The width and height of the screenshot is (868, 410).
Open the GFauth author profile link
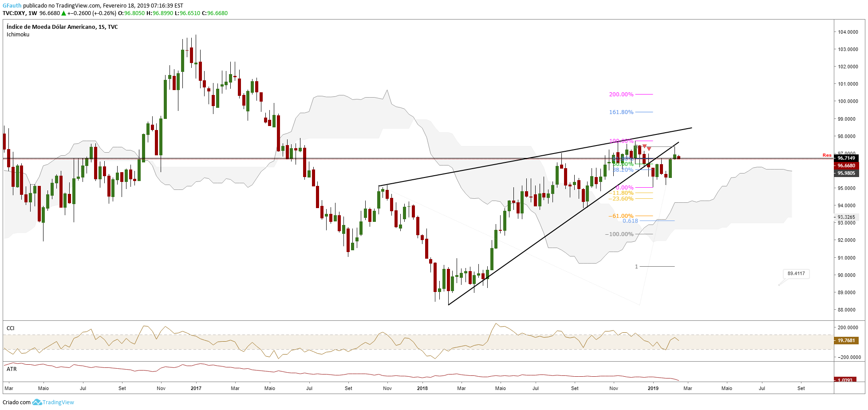[x=12, y=6]
